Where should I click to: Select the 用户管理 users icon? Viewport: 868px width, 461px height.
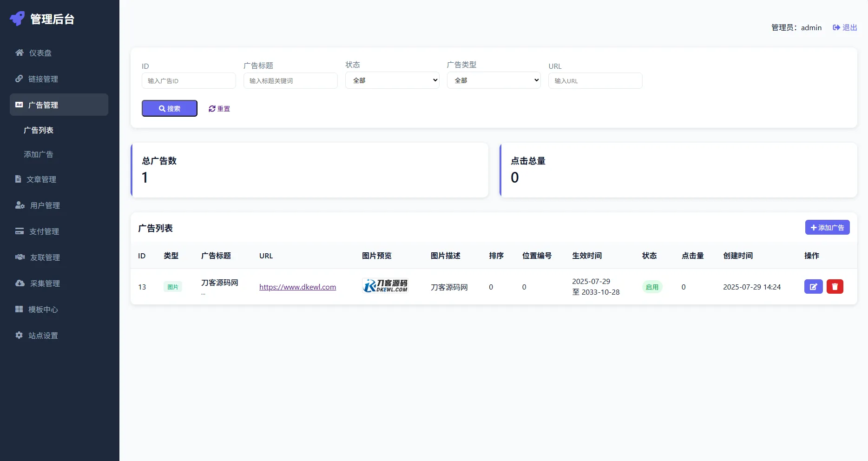19,205
